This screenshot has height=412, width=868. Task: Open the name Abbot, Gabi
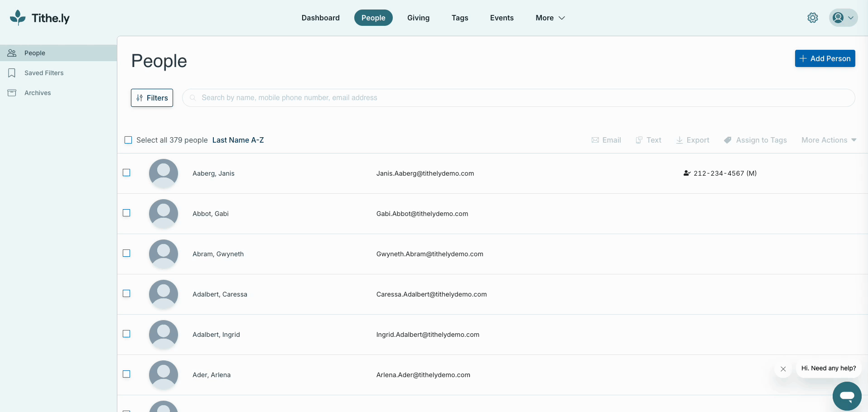point(210,214)
